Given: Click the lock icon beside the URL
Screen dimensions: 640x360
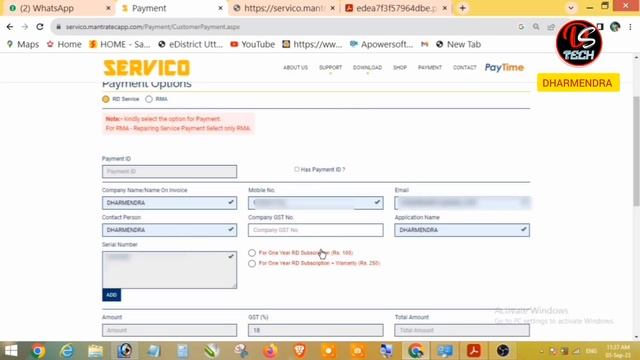Looking at the screenshot, I should [58, 27].
